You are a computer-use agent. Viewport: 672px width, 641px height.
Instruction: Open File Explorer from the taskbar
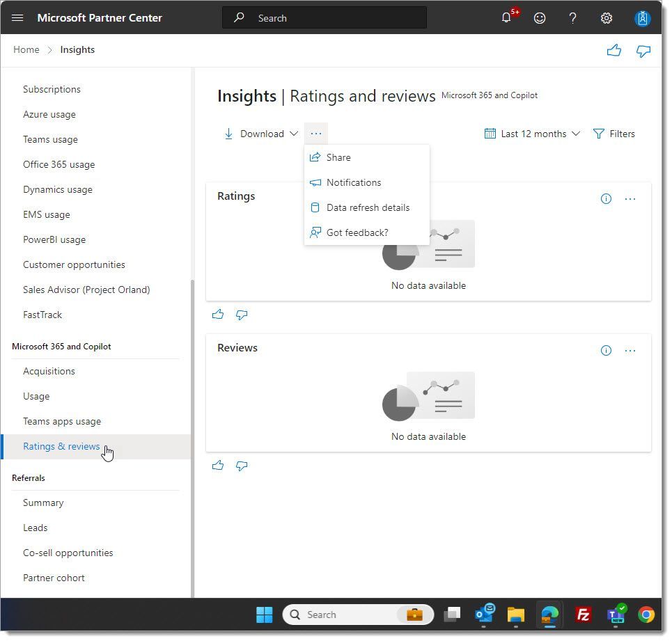tap(515, 615)
